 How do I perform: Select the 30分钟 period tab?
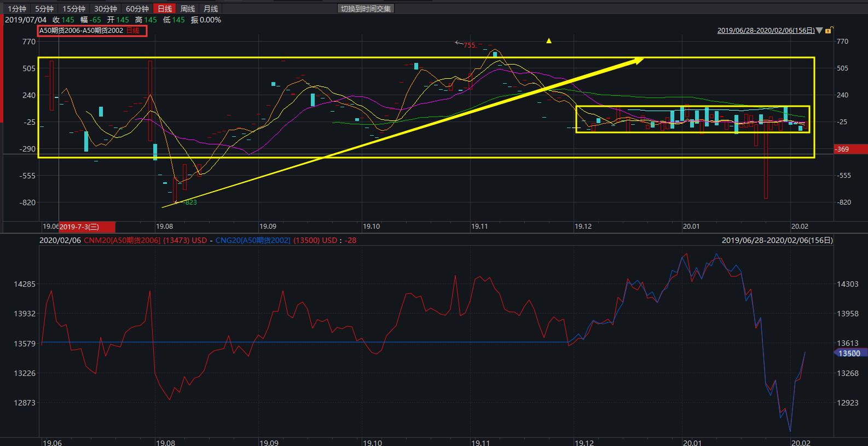(106, 9)
